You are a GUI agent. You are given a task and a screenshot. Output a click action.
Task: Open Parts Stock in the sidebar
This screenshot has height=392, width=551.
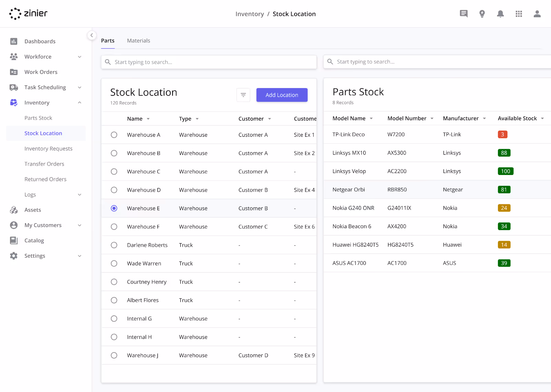pos(38,118)
